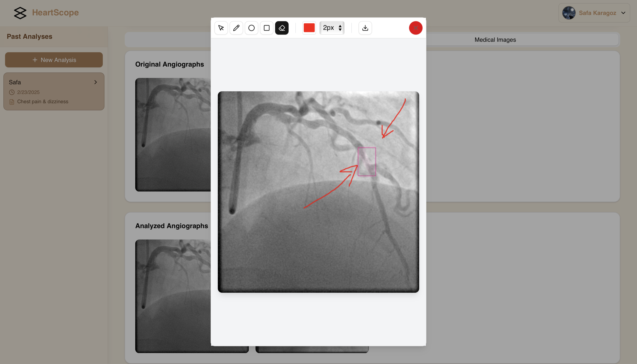This screenshot has height=364, width=637.
Task: Switch to the Medical Images tab
Action: tap(495, 40)
